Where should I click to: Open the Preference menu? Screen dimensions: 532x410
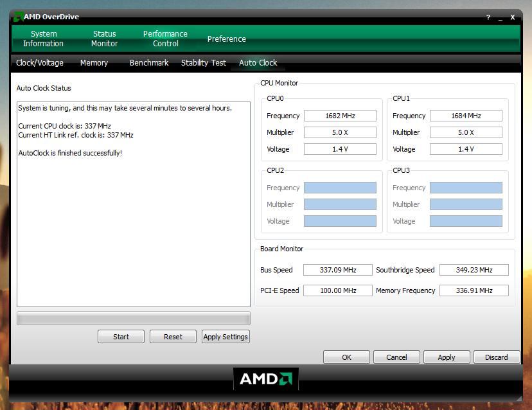[227, 39]
